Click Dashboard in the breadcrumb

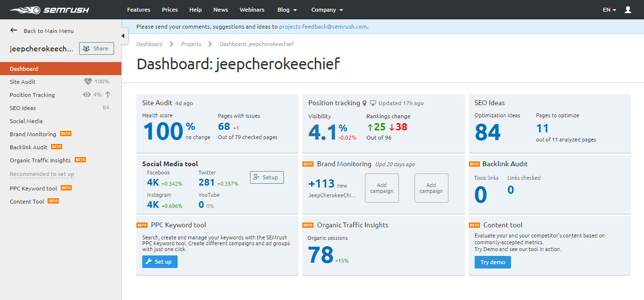click(149, 44)
